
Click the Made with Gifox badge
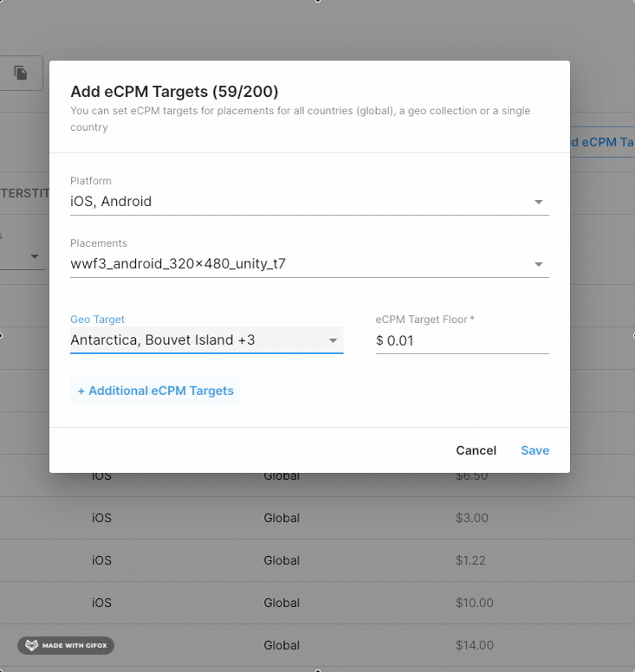click(x=66, y=645)
